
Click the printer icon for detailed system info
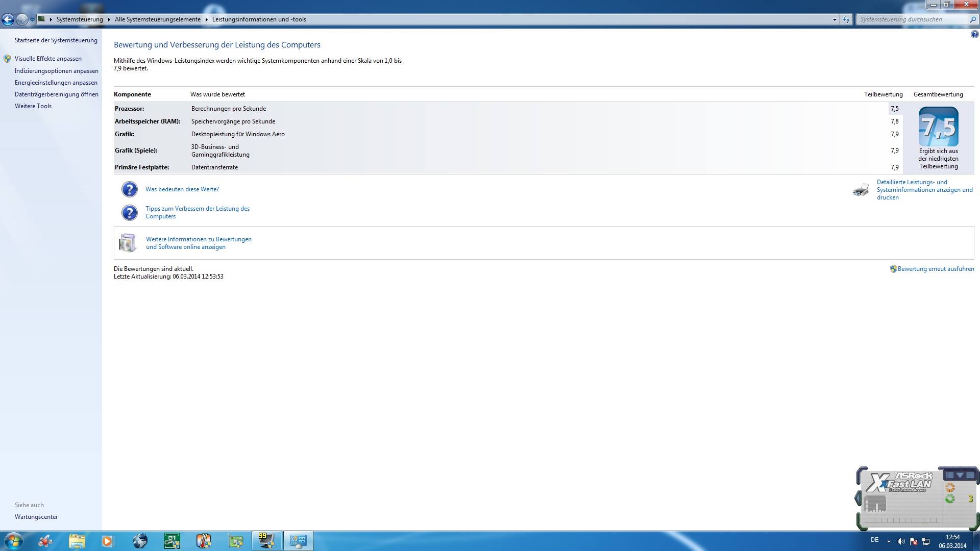point(861,190)
